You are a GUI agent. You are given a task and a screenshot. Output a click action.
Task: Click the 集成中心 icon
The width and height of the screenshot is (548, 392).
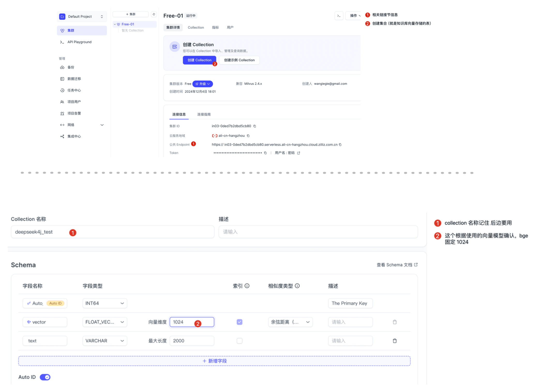tap(62, 136)
